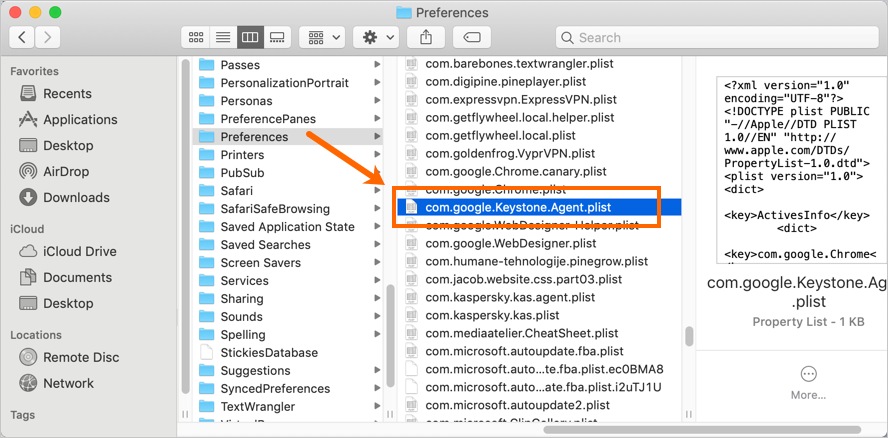Expand the Safari folder arrow

[377, 191]
